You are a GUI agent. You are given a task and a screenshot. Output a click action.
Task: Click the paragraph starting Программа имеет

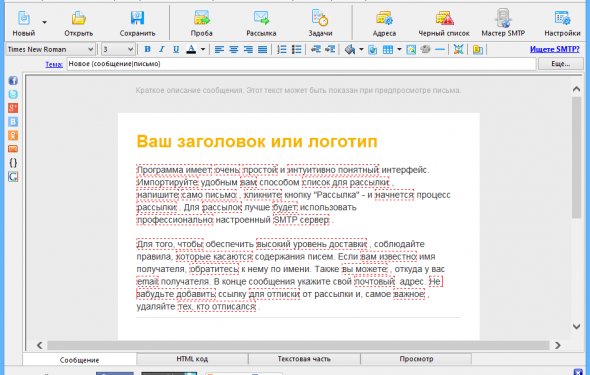tap(293, 194)
